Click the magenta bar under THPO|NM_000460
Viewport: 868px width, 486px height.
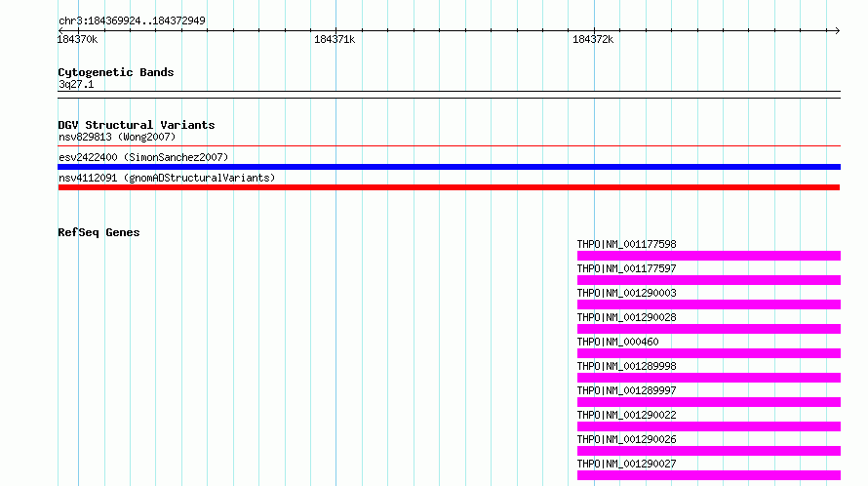(x=709, y=353)
